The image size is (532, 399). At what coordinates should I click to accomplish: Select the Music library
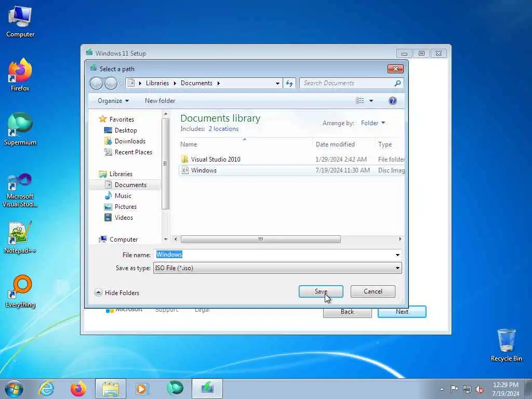[x=123, y=196]
